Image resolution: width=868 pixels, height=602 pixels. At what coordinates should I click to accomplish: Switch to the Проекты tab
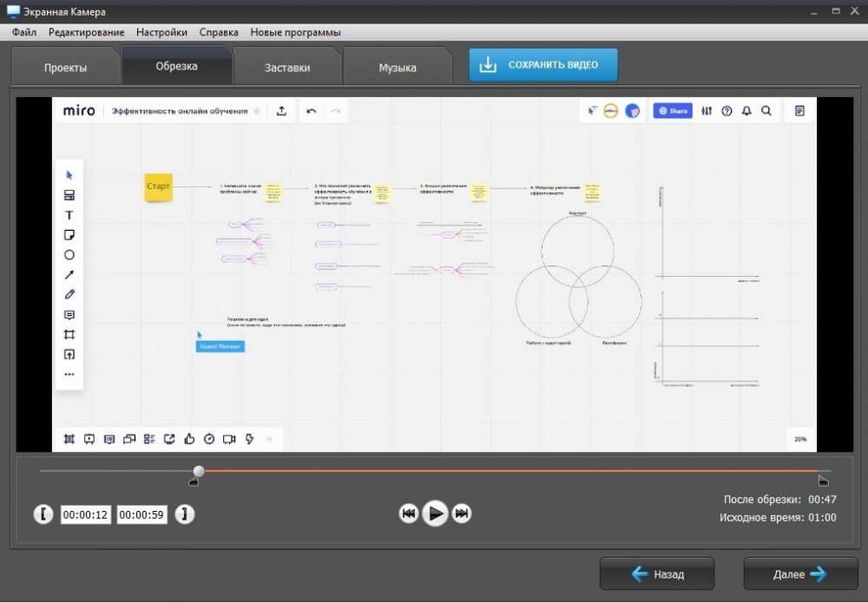coord(65,68)
